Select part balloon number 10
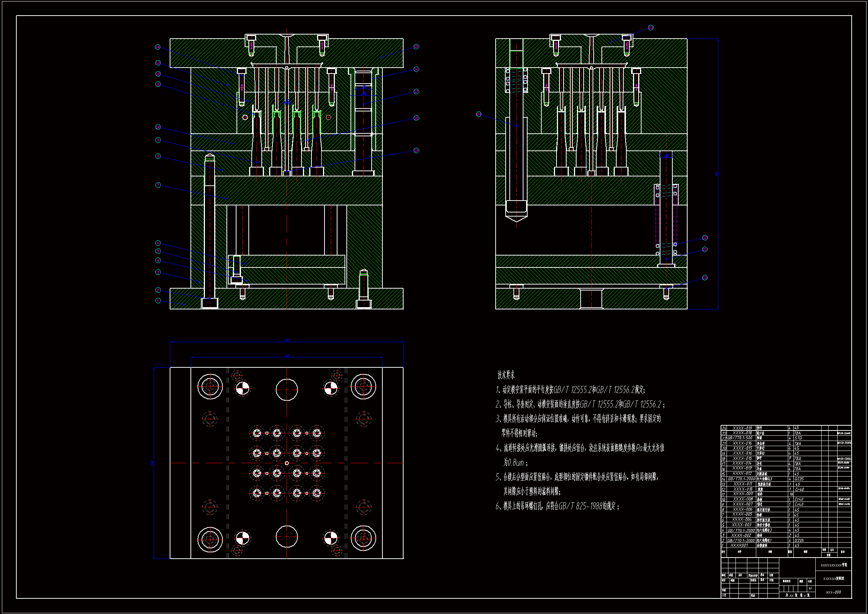The image size is (868, 614). pos(158,127)
